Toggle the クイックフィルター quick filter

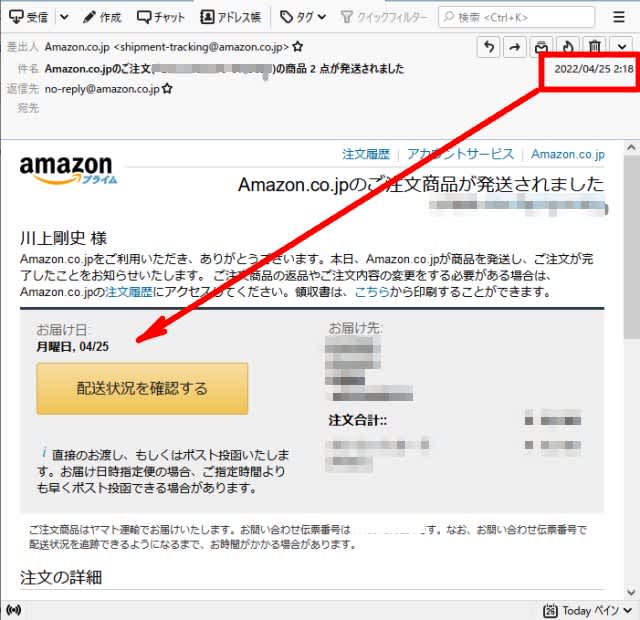[384, 17]
